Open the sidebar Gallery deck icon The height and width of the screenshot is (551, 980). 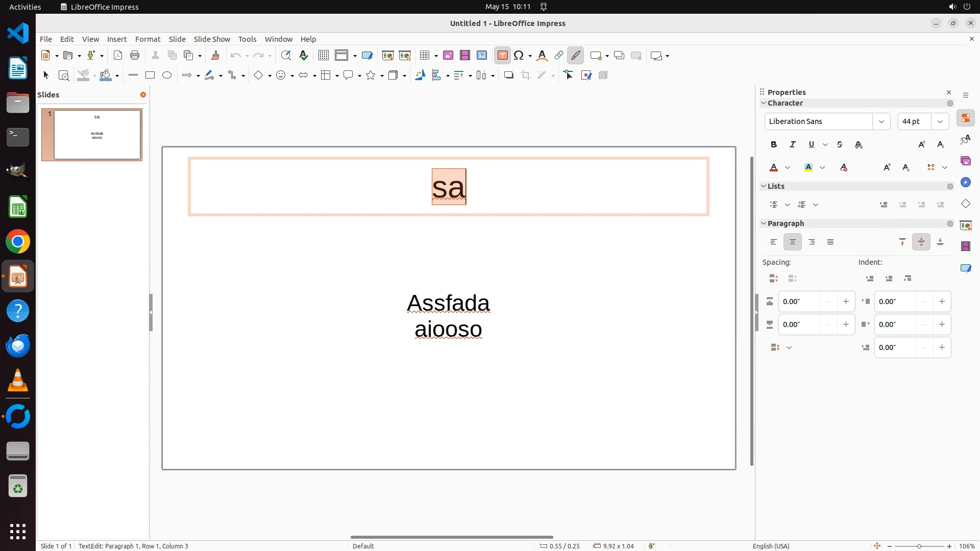click(965, 161)
